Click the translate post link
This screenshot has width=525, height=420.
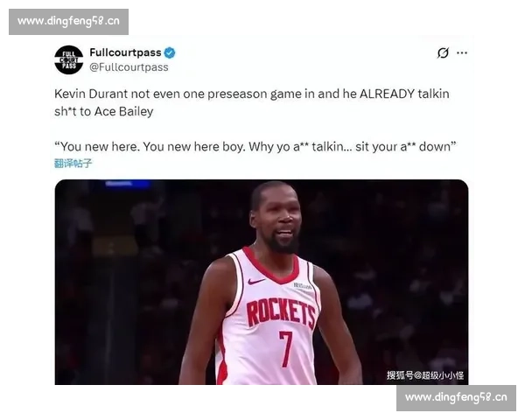pyautogui.click(x=73, y=164)
